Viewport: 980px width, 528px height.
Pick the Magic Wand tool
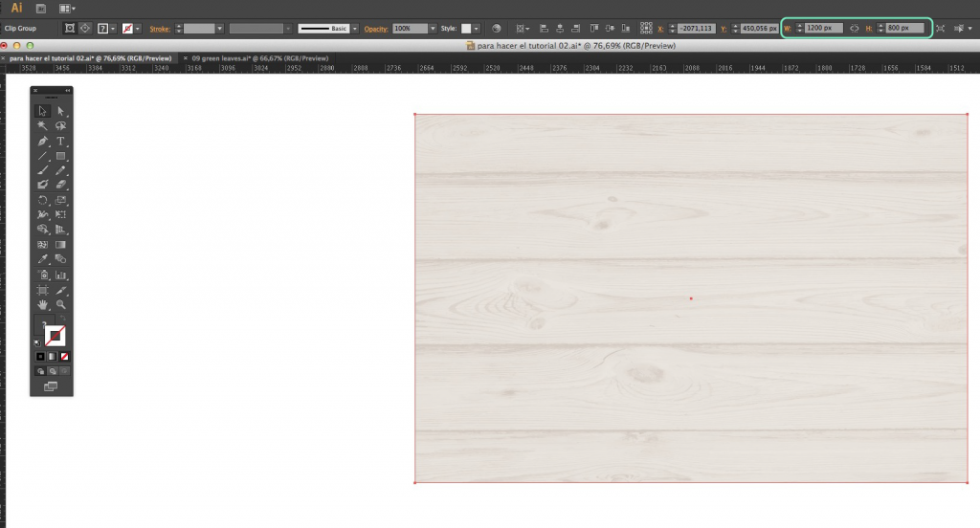43,125
